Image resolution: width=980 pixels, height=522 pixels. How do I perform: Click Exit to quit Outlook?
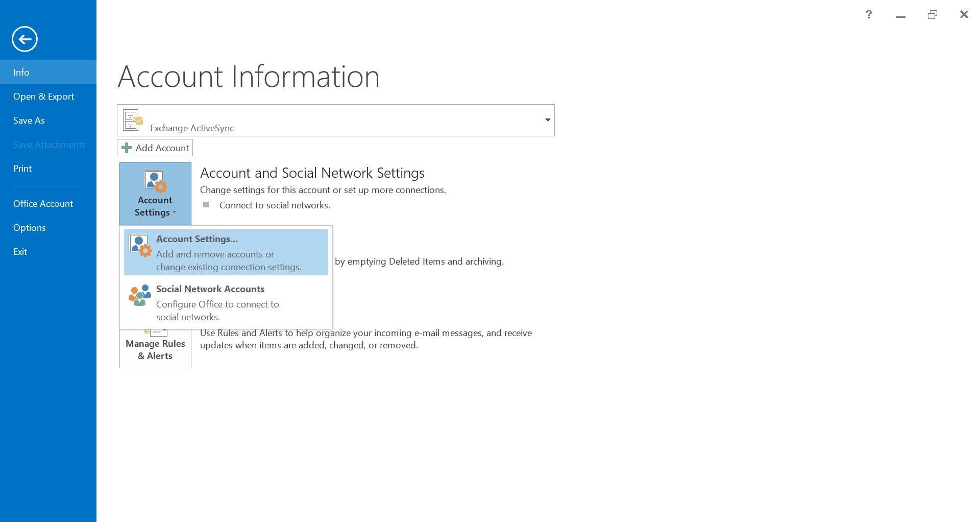(20, 252)
